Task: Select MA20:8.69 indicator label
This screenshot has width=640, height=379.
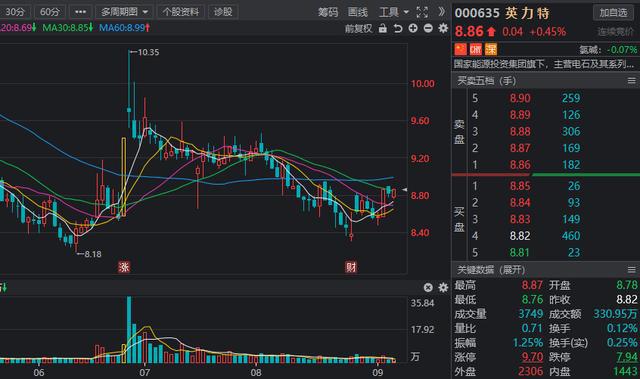Action: (x=18, y=28)
